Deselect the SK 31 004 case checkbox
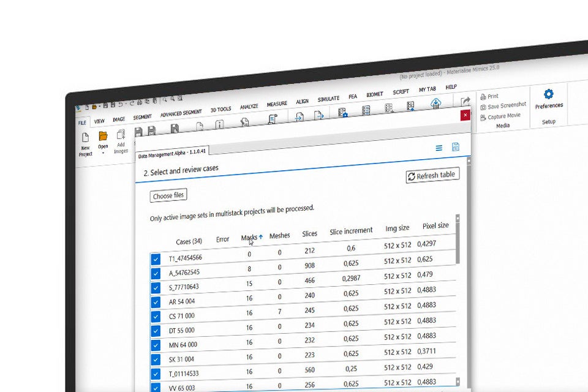Screen dimensions: 588x392 (156, 359)
